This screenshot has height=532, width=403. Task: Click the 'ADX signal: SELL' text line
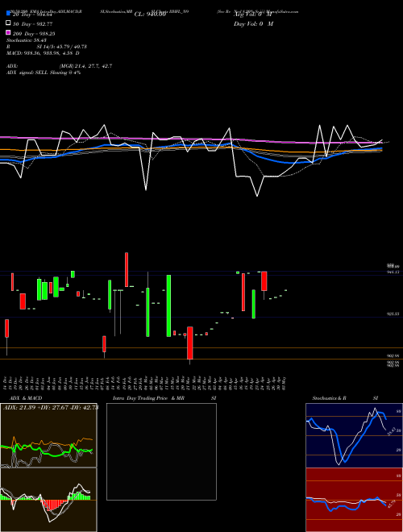pyautogui.click(x=44, y=73)
